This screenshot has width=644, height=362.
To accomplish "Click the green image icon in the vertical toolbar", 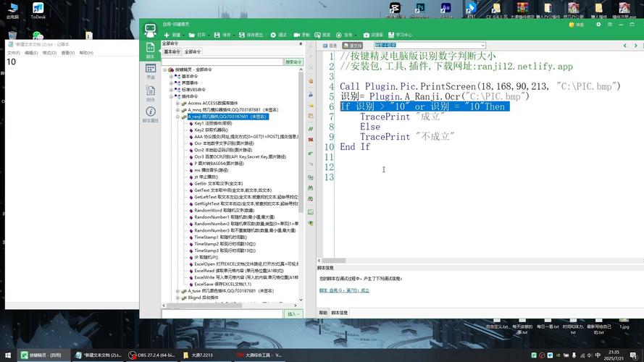I will 311,212.
